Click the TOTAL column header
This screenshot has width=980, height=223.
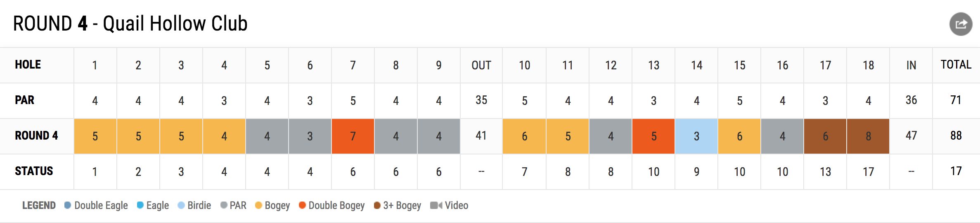coord(956,65)
